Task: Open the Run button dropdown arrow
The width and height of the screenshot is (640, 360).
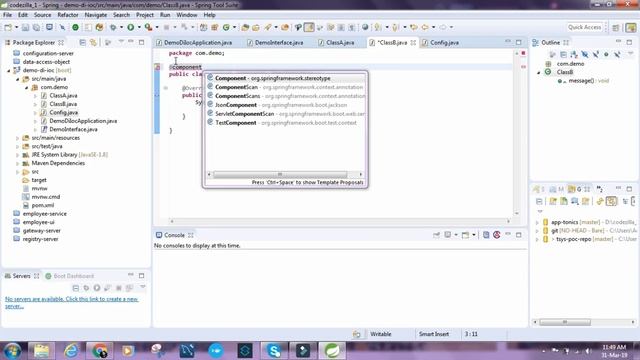Action: 139,27
